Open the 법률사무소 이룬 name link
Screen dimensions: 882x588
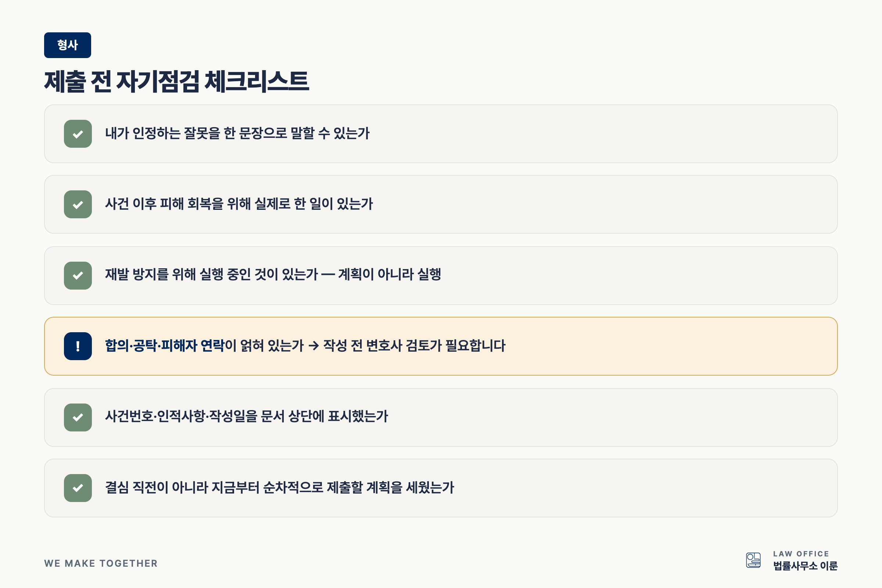tap(805, 566)
